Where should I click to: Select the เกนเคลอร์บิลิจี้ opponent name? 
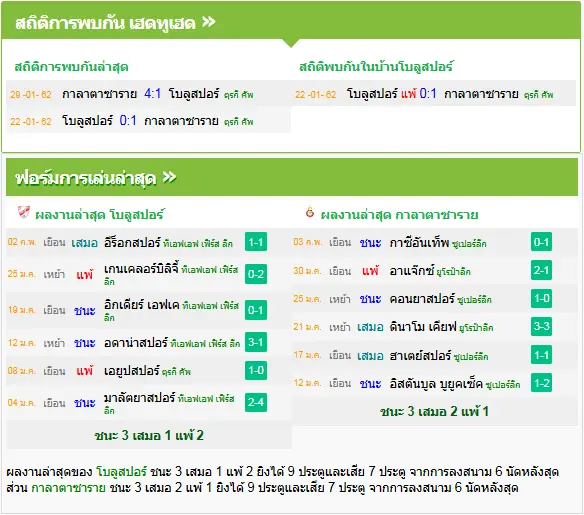(x=141, y=269)
